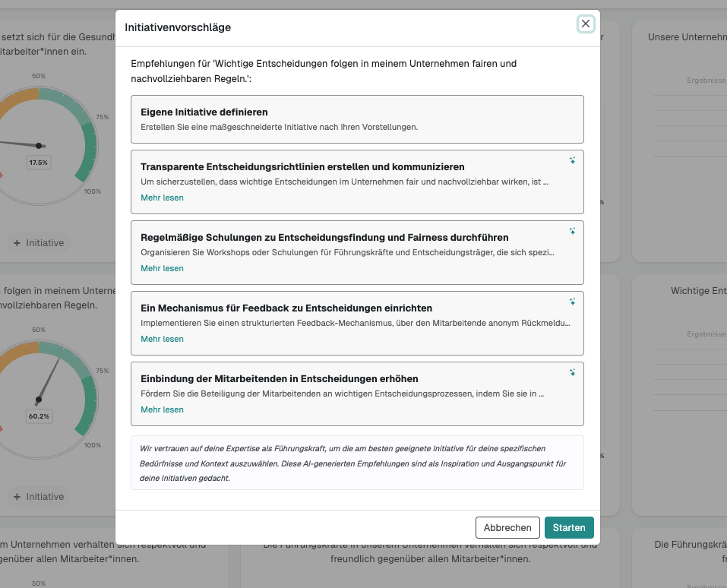
Task: Close the Initiativenvorschläge dialog with X
Action: [585, 24]
